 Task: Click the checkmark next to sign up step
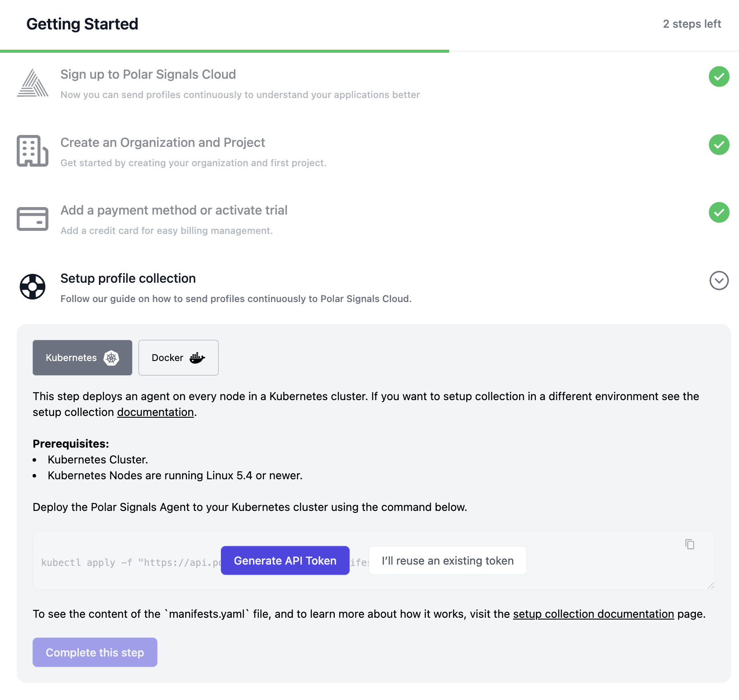[x=719, y=77]
